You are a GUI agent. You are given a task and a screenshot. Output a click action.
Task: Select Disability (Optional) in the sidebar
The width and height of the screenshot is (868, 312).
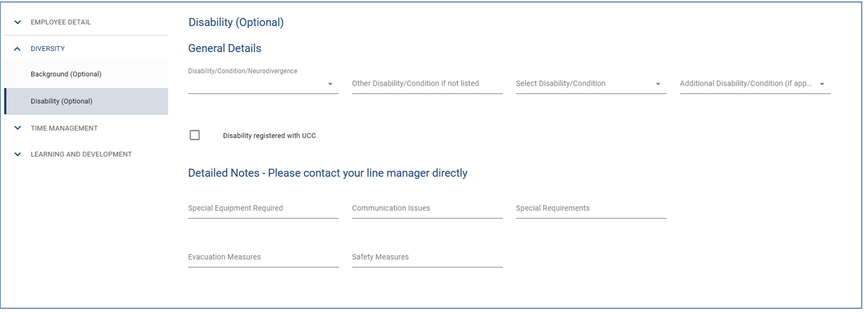(61, 101)
